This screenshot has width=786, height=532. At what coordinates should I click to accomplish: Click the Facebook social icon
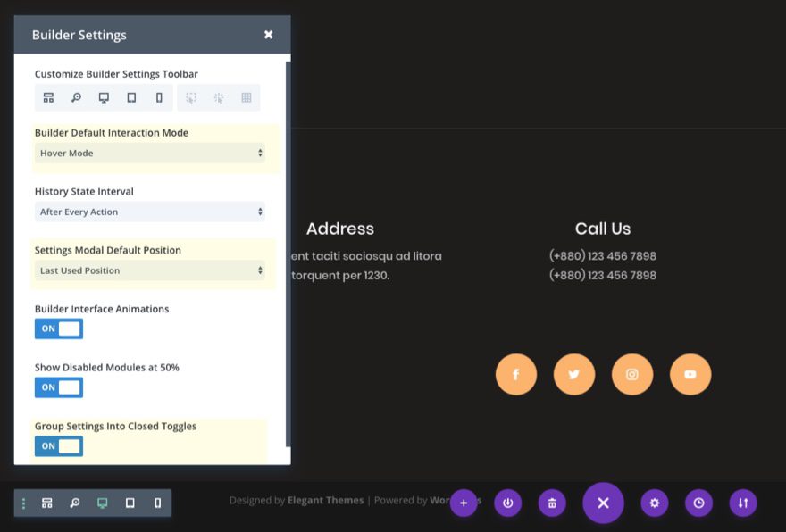pyautogui.click(x=516, y=374)
